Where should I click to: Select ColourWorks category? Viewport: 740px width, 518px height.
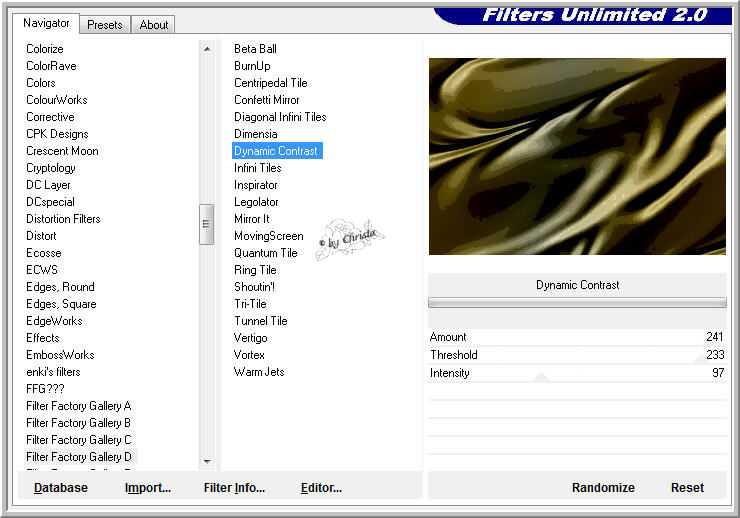coord(57,100)
